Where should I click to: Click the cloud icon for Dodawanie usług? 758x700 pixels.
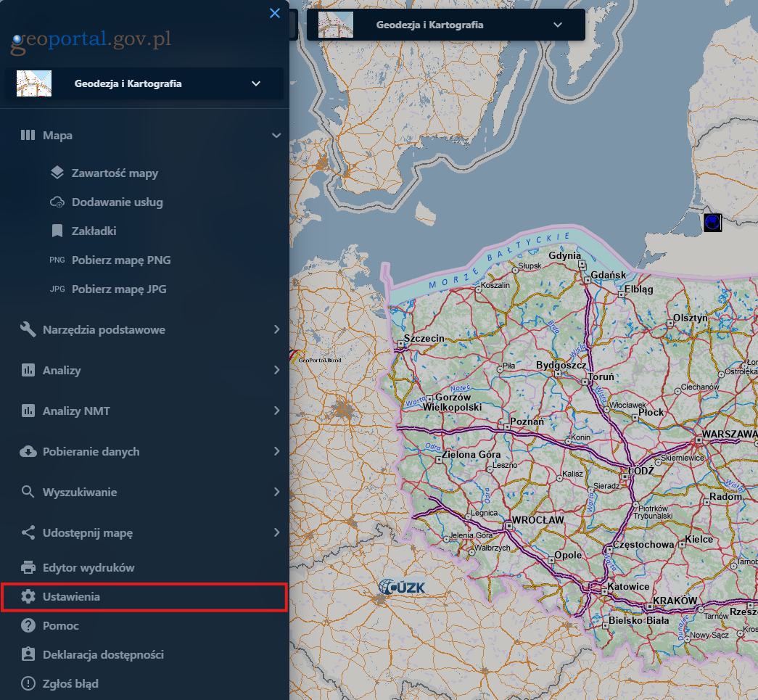[x=57, y=202]
